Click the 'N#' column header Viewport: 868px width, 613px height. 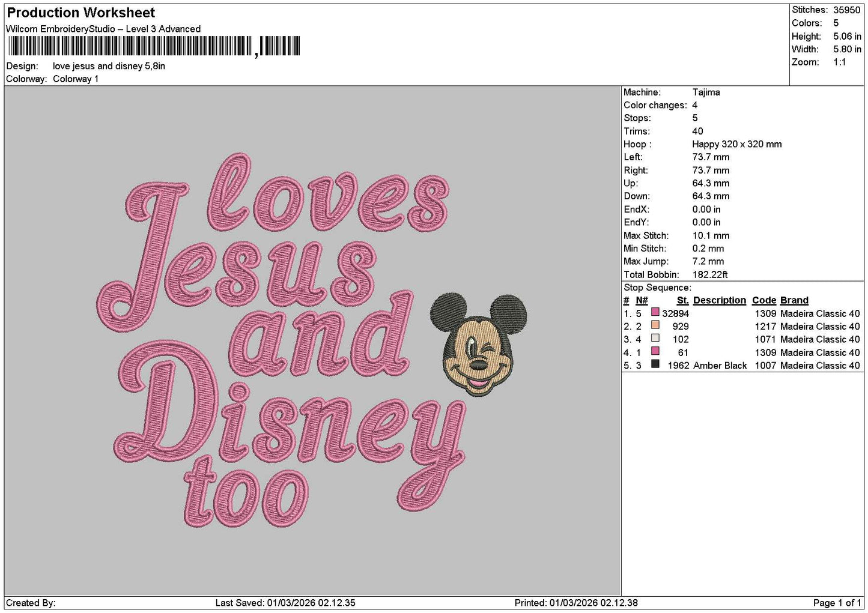click(642, 300)
